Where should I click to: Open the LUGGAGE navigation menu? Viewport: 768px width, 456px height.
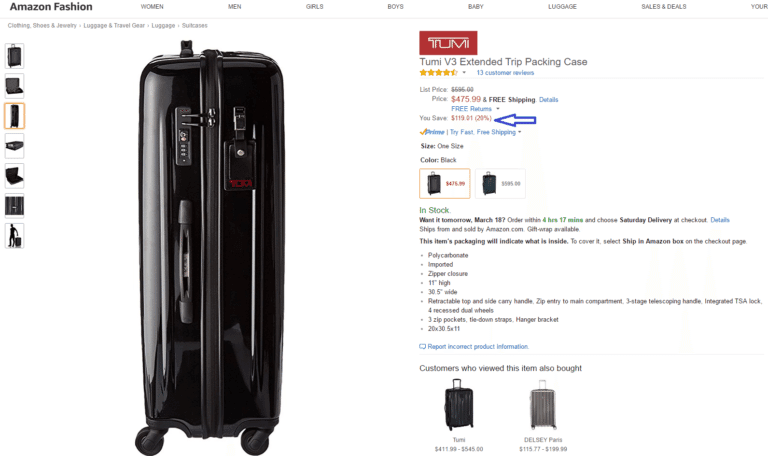(x=562, y=7)
